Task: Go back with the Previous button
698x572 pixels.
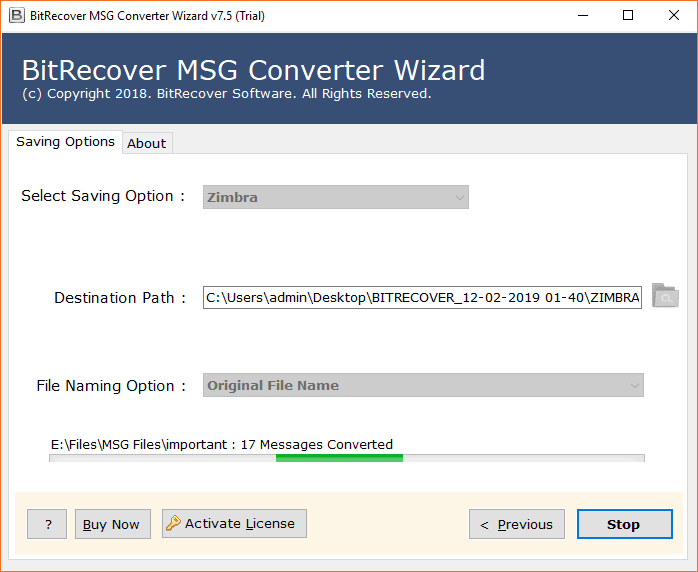Action: coord(517,524)
